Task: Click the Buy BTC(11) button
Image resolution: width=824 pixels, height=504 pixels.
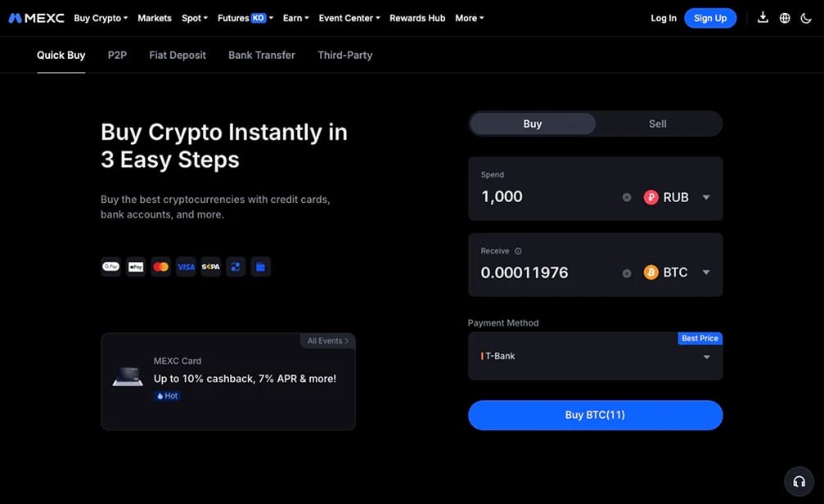Action: [595, 415]
